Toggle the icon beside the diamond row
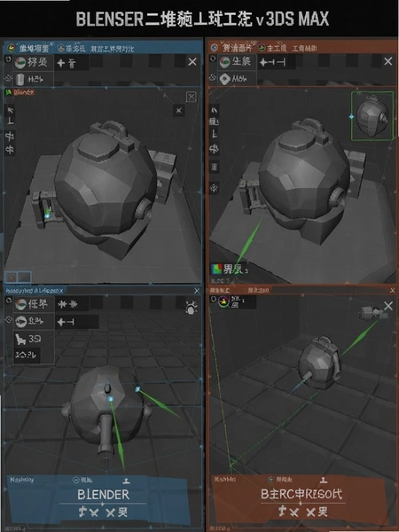The image size is (399, 532). tap(213, 77)
